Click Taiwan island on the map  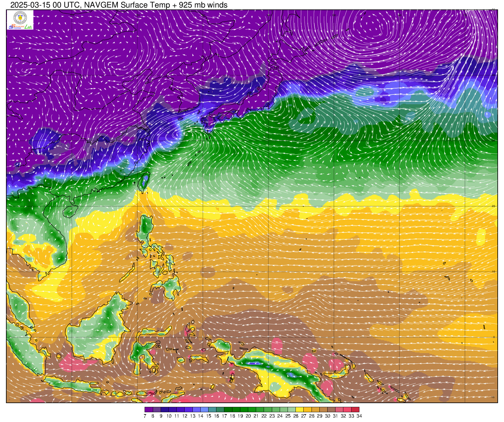144,183
